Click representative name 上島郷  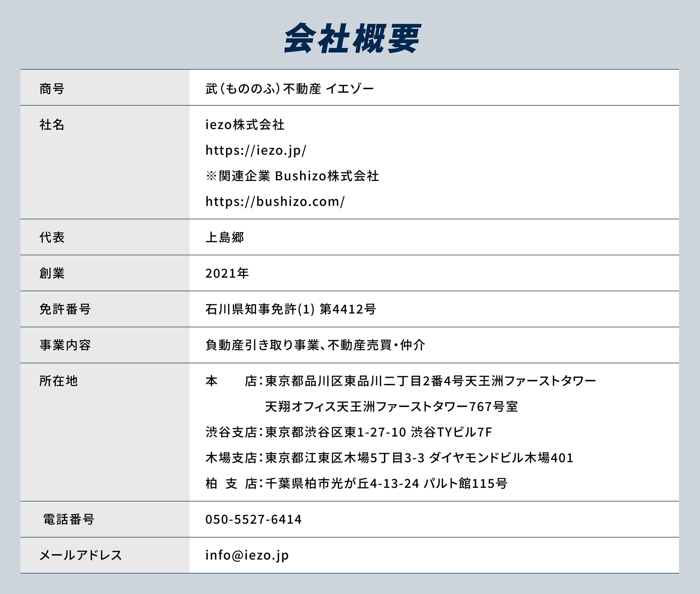tap(225, 237)
